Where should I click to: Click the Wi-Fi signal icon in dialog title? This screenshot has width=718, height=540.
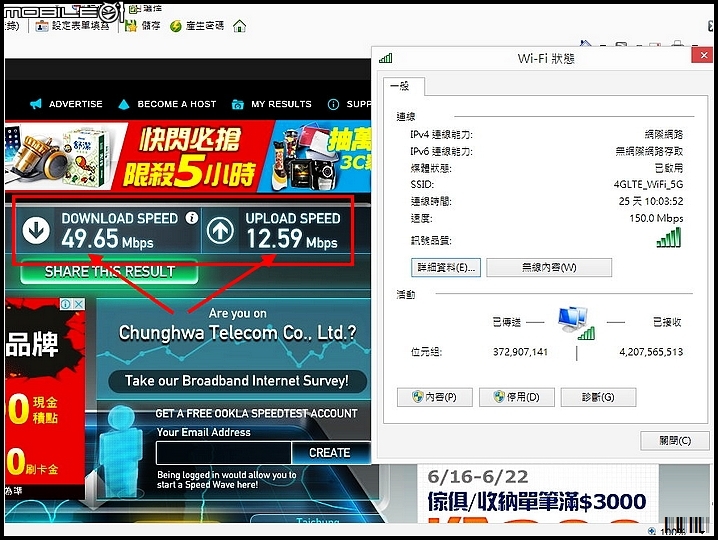386,58
